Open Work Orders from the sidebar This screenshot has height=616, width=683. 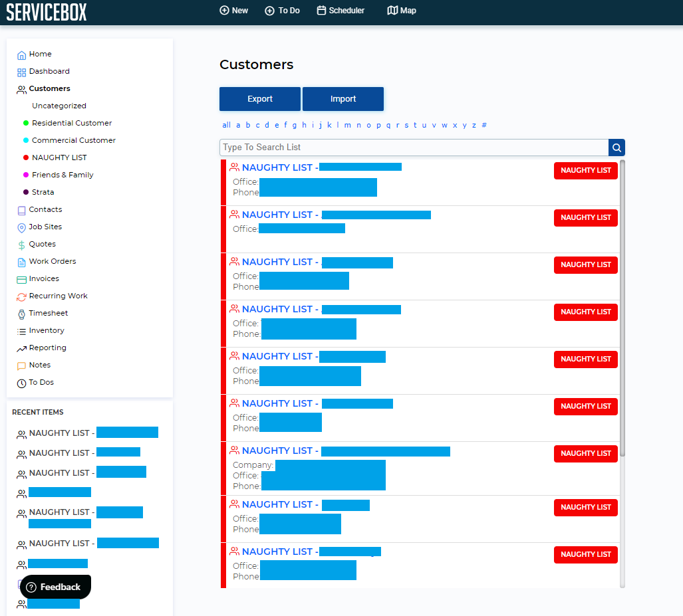tap(53, 261)
